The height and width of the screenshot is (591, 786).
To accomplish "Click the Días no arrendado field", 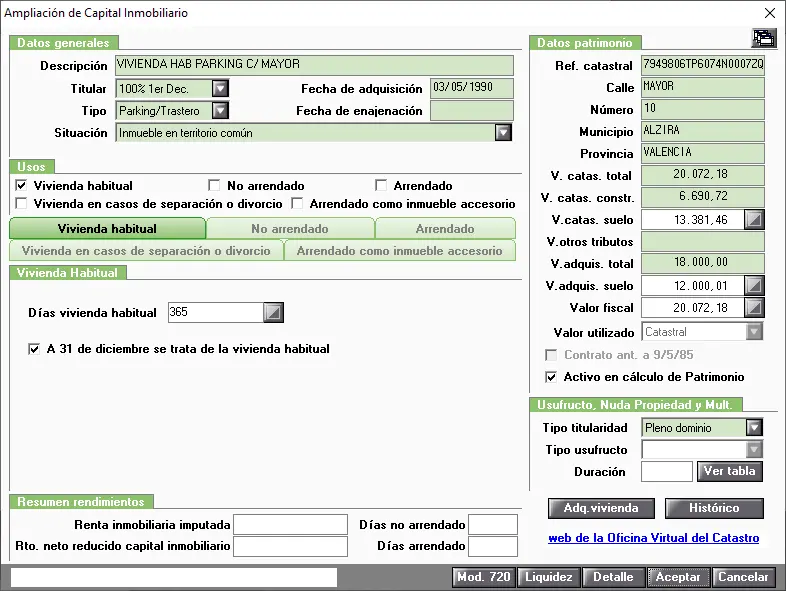I will tap(493, 524).
